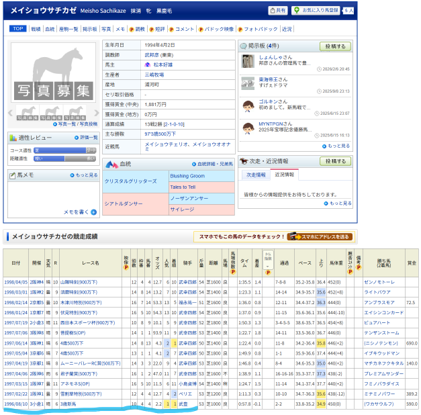Open 血統詳細・兄弟馬 link
The height and width of the screenshot is (415, 421).
(x=212, y=164)
